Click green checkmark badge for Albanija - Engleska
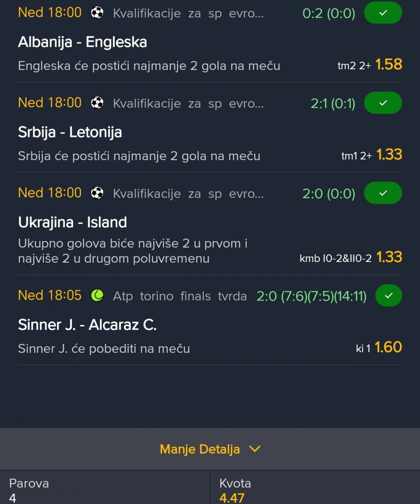Viewport: 420px width, 504px height. tap(383, 13)
